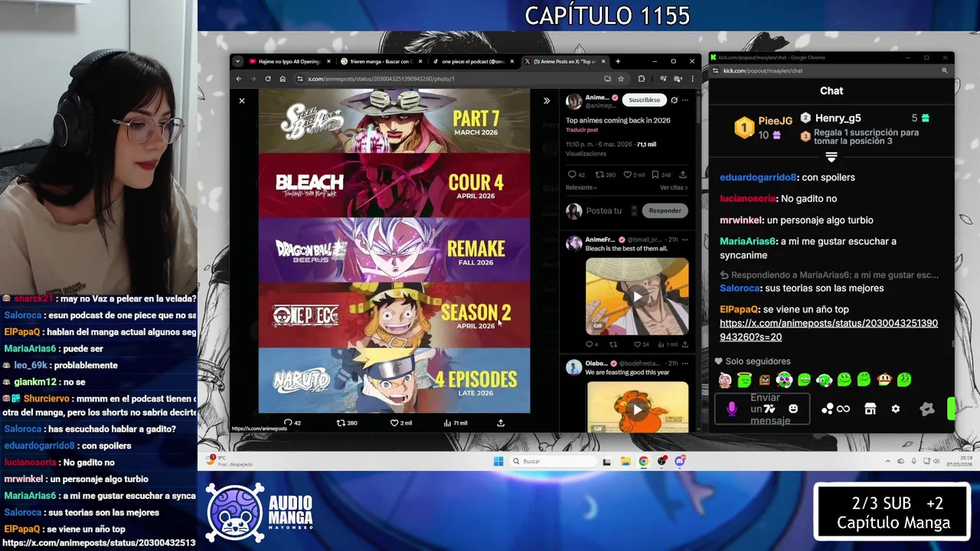Select the Anime Posts en X tab
The height and width of the screenshot is (551, 980).
click(564, 61)
